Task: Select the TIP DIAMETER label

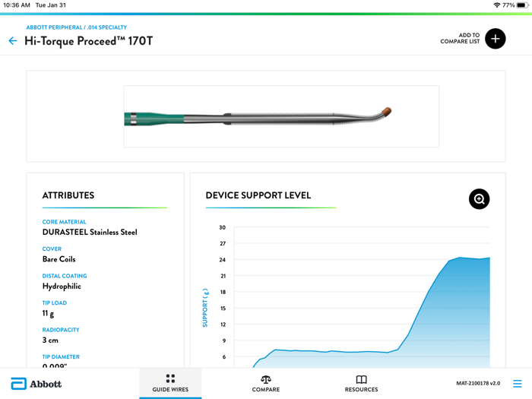Action: click(x=61, y=356)
